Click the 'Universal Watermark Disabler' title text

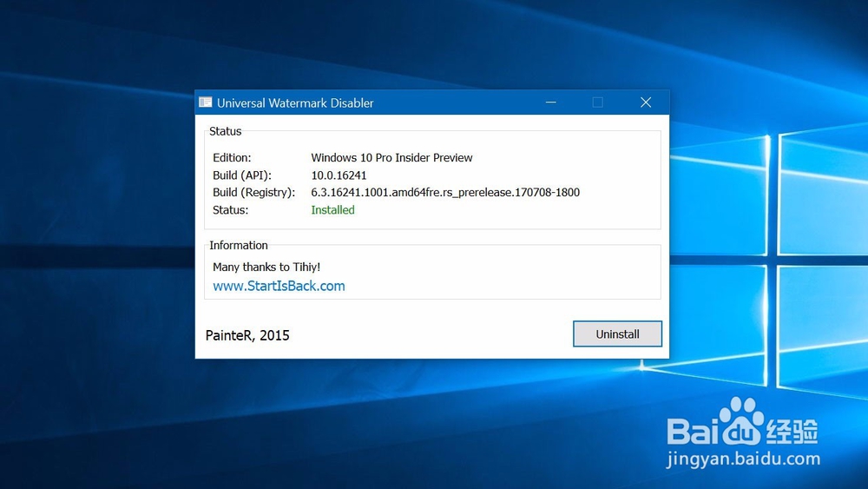pyautogui.click(x=295, y=103)
